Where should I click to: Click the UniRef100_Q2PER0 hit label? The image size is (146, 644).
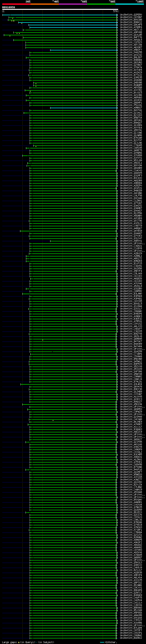(131, 15)
